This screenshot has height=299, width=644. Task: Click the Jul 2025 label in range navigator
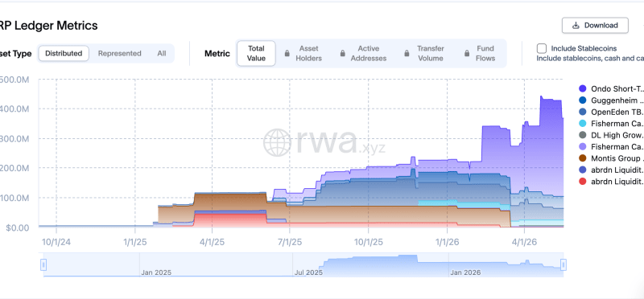point(308,272)
